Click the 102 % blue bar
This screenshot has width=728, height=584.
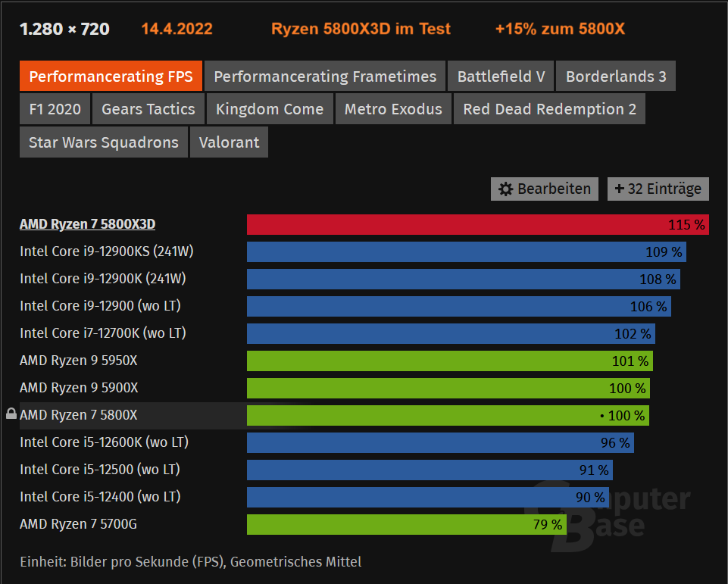click(x=451, y=334)
